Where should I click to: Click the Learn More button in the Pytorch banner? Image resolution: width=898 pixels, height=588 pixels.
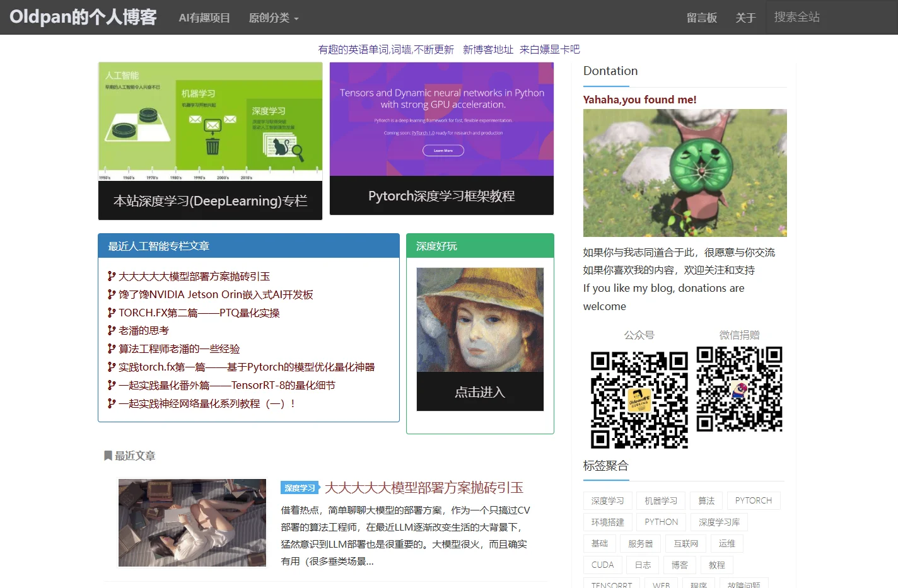coord(443,151)
